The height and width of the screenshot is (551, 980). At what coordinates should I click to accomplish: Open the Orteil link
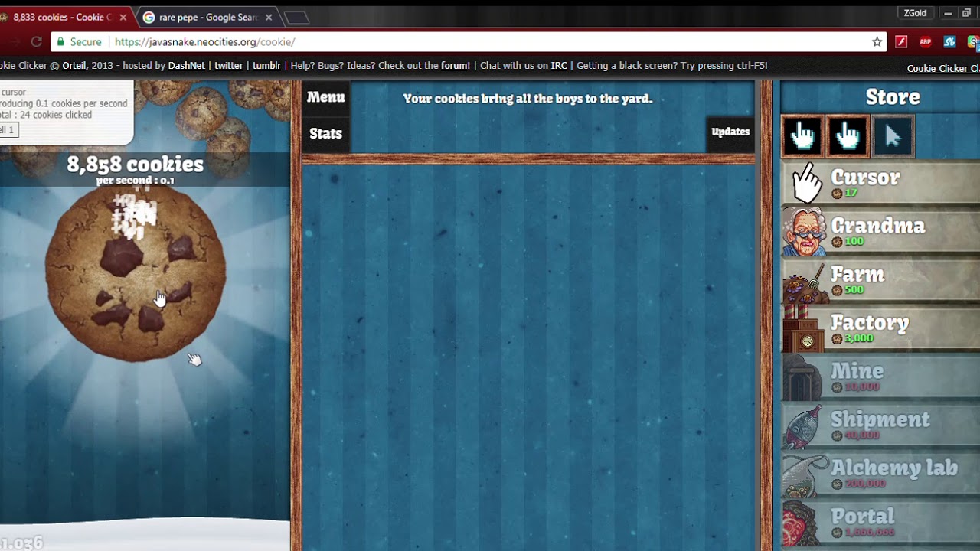coord(74,66)
